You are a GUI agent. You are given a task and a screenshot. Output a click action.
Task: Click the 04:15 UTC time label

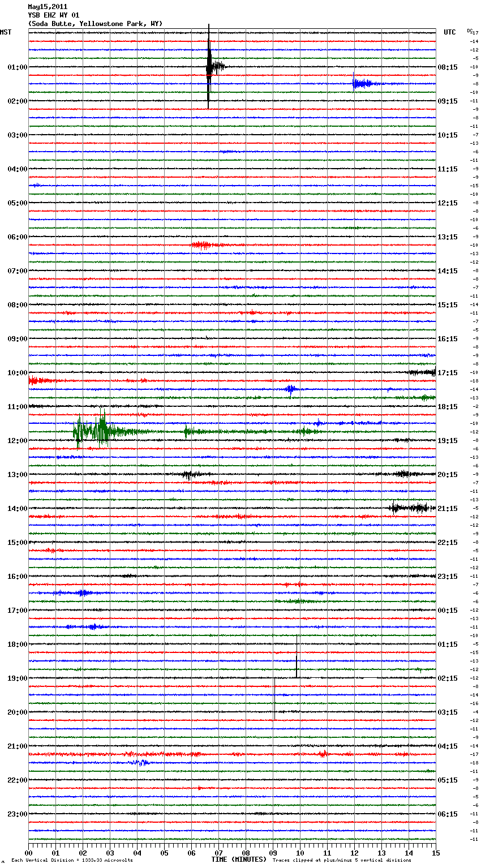click(x=448, y=746)
